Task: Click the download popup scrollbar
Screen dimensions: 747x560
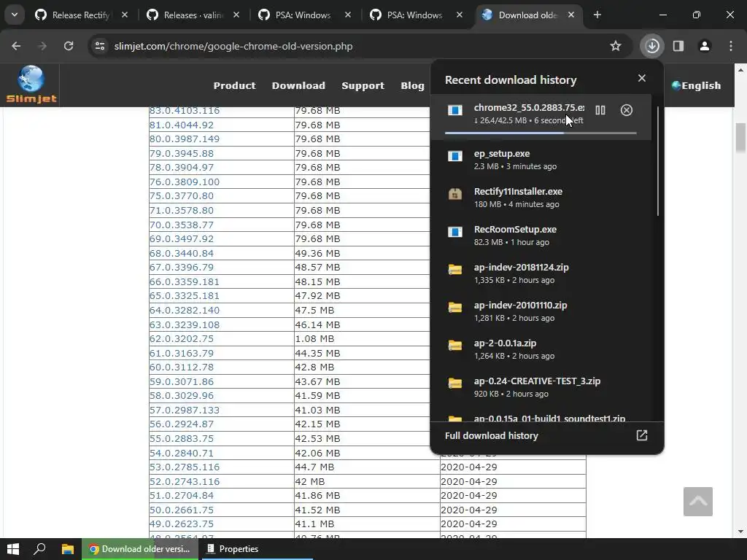Action: click(658, 162)
